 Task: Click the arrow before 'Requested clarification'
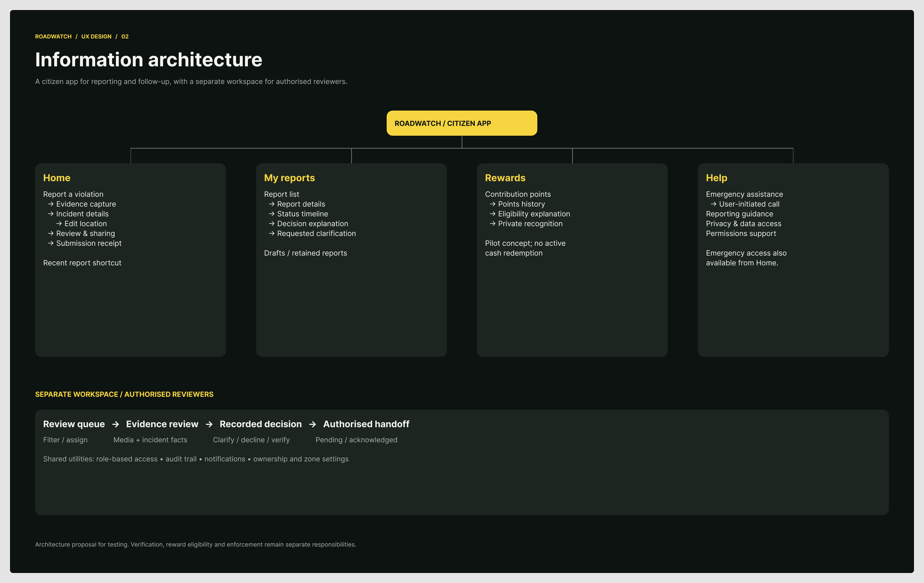[x=272, y=233]
